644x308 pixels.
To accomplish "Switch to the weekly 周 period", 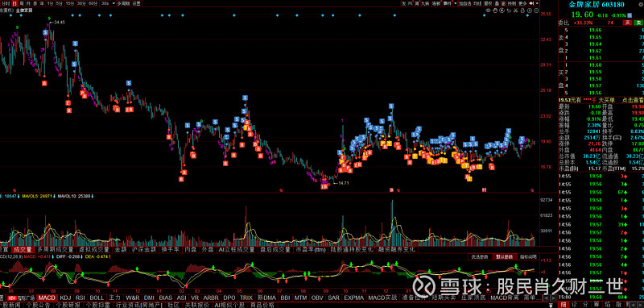I will pyautogui.click(x=22, y=3).
